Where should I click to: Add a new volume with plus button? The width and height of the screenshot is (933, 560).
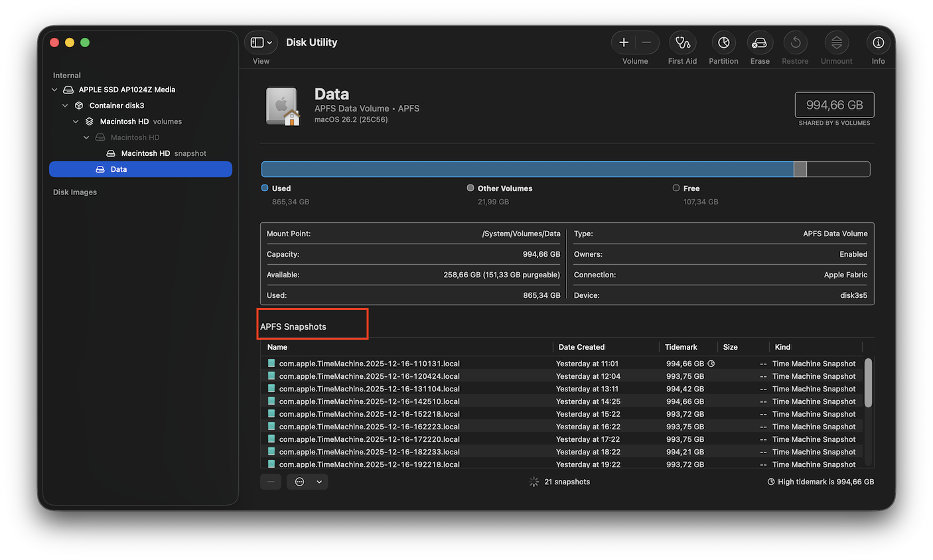pyautogui.click(x=624, y=42)
